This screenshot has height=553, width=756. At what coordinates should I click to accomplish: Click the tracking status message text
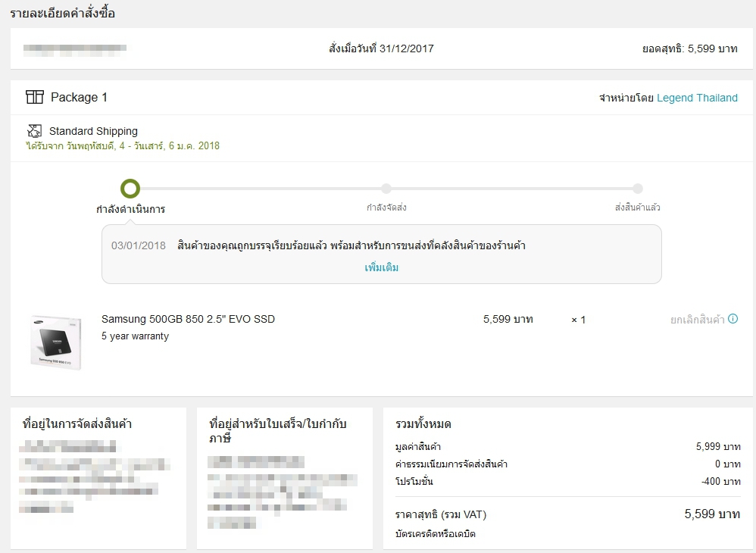[x=351, y=245]
